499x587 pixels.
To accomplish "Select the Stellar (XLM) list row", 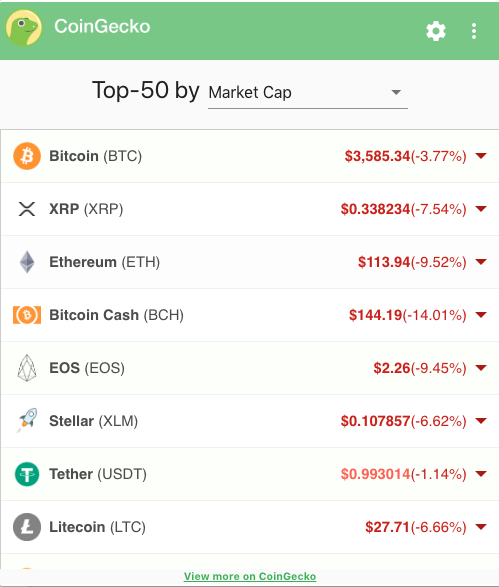I will pyautogui.click(x=250, y=421).
